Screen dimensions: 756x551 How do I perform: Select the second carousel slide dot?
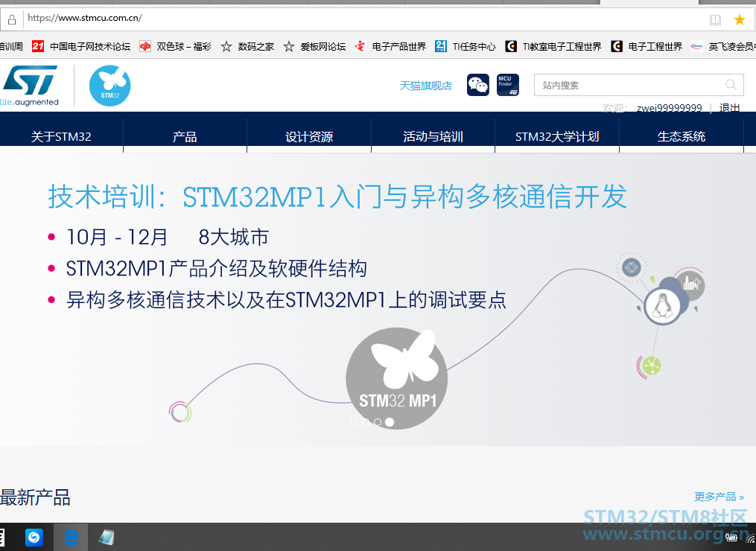pos(366,422)
